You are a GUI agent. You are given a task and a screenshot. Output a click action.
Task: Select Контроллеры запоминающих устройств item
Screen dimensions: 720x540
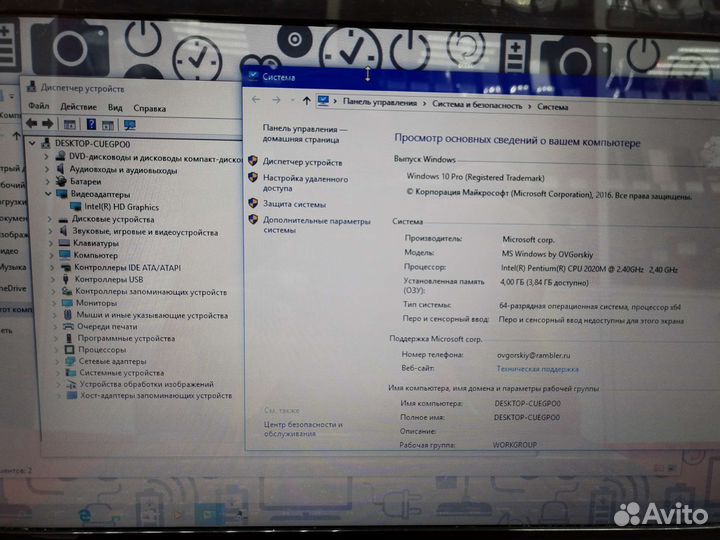(x=151, y=292)
